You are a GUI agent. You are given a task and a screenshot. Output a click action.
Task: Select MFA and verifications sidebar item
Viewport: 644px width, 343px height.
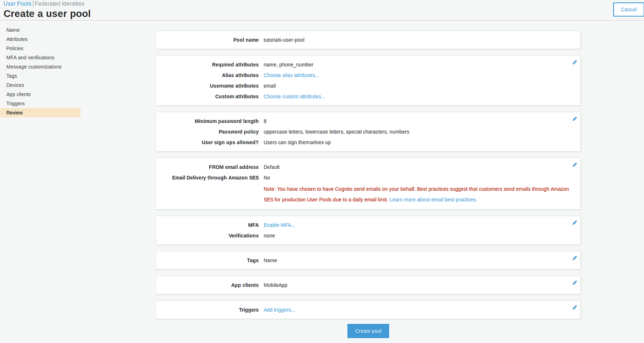pyautogui.click(x=30, y=57)
